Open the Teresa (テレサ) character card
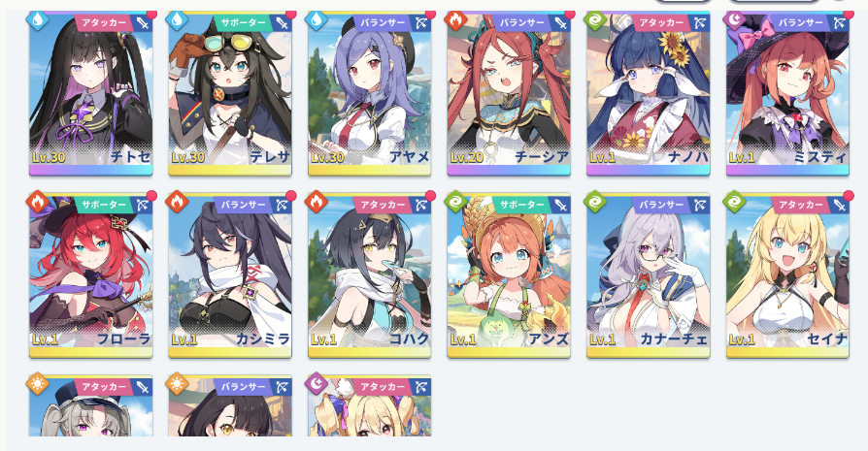The height and width of the screenshot is (451, 868). [x=230, y=93]
